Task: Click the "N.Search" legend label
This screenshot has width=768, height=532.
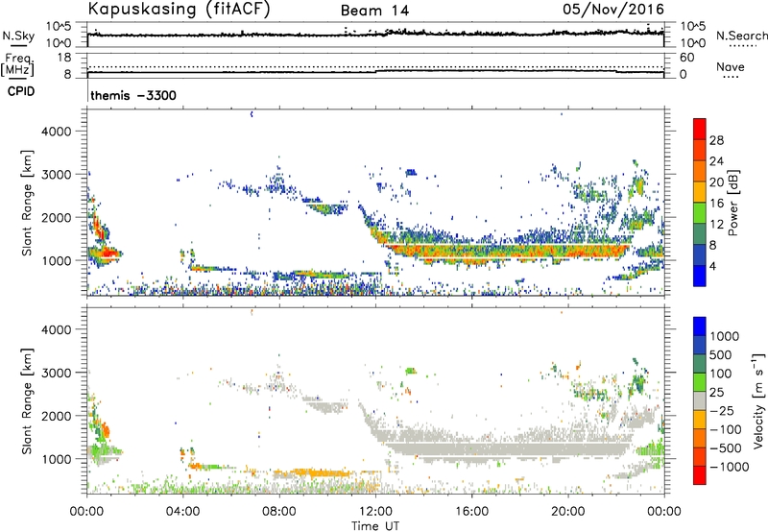Action: (741, 36)
